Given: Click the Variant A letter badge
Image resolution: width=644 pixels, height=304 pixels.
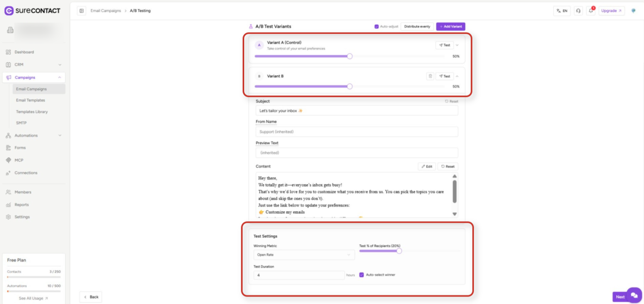Looking at the screenshot, I should [x=259, y=45].
